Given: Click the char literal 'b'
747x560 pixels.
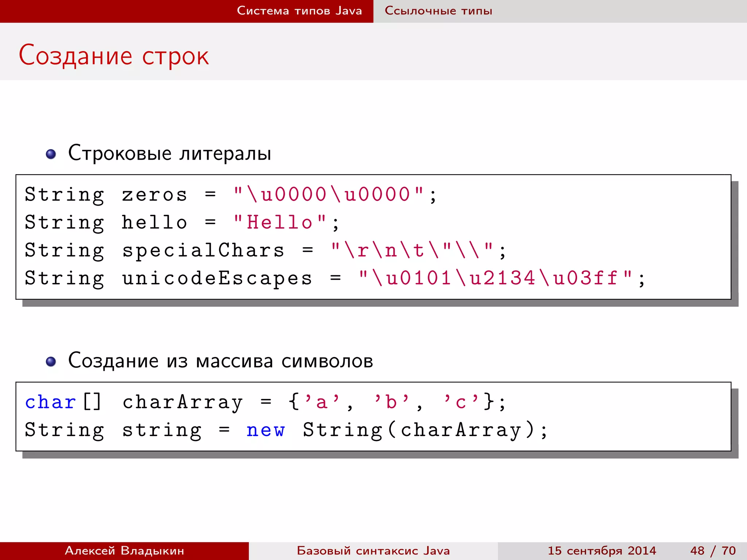Looking at the screenshot, I should [391, 402].
